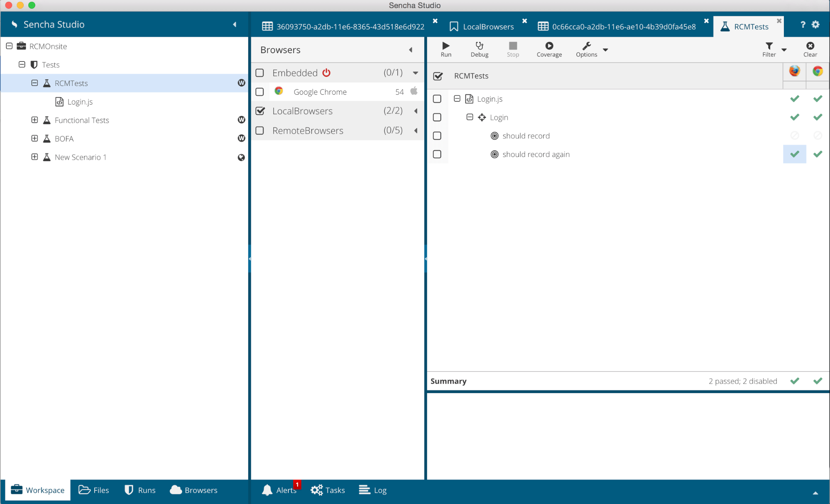Expand the BOFA tree node

pos(34,138)
